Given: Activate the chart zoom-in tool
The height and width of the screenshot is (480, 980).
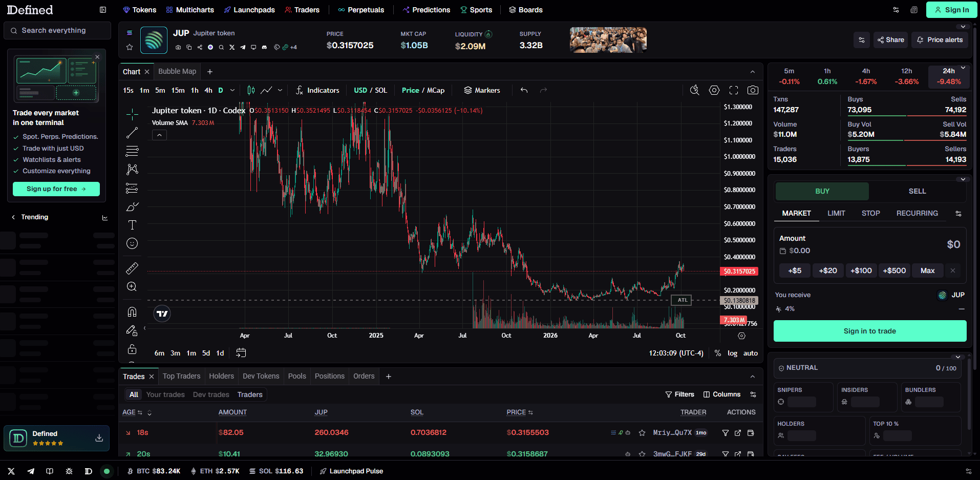Looking at the screenshot, I should click(x=132, y=286).
